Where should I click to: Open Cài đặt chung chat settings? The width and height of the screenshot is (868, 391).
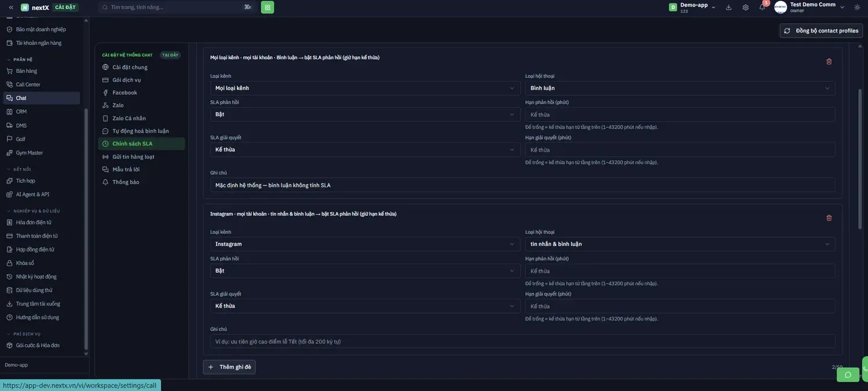coord(141,67)
